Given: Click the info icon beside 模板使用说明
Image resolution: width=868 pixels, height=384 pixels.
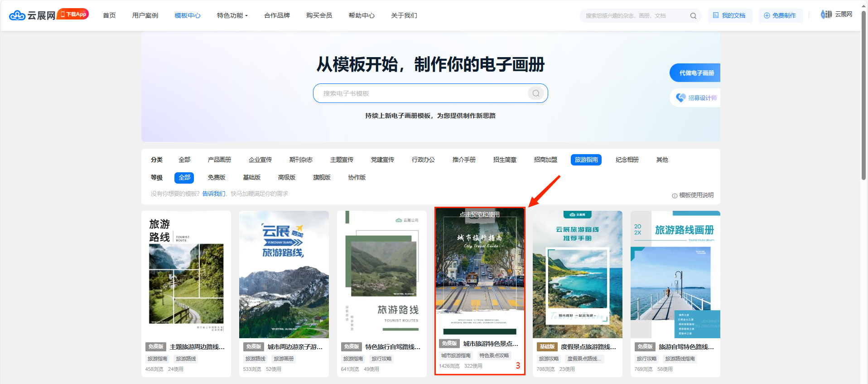Looking at the screenshot, I should (675, 195).
